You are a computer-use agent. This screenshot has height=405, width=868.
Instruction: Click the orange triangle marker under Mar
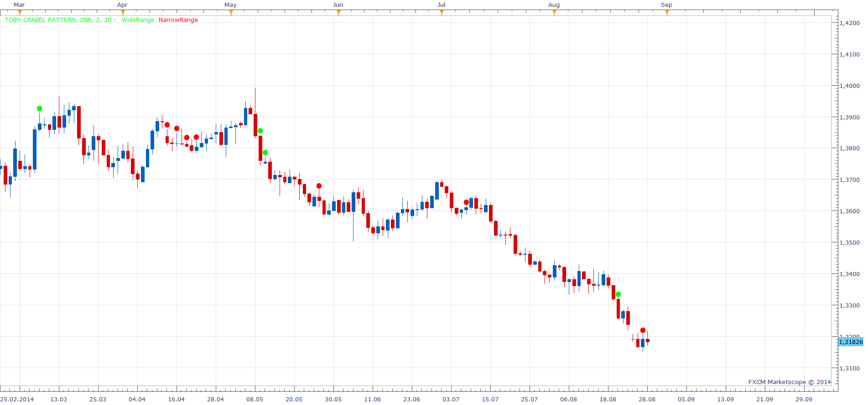[x=20, y=12]
